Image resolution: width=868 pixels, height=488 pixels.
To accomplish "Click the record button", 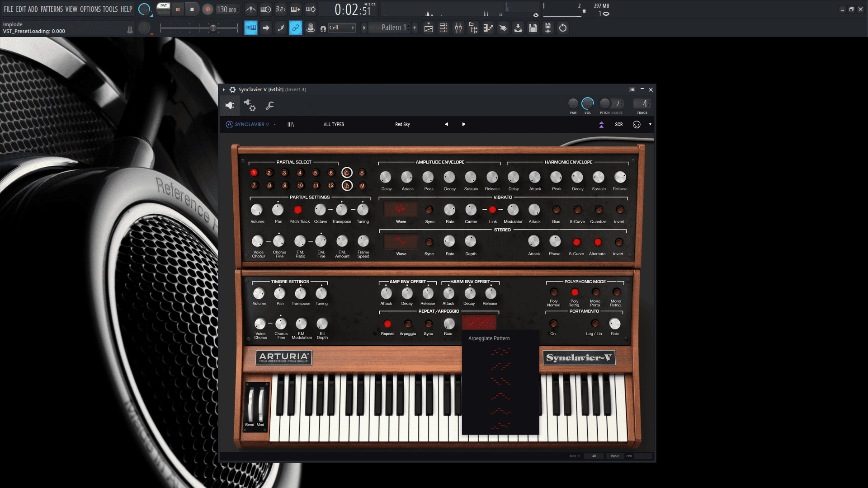I will click(x=208, y=9).
